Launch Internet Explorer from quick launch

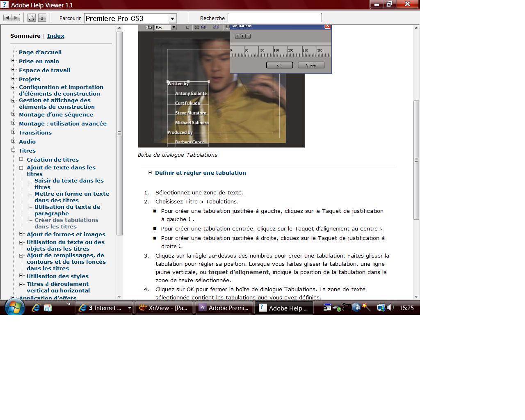pos(36,308)
